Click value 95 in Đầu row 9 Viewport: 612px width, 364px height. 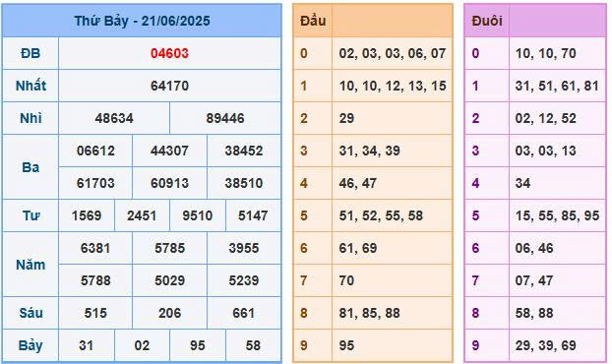coord(346,345)
